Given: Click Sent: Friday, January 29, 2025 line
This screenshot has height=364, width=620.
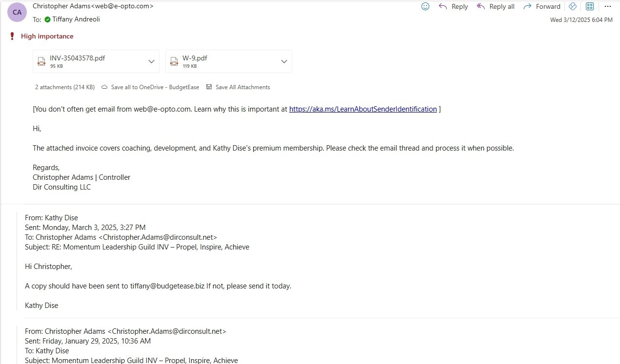Looking at the screenshot, I should 88,341.
